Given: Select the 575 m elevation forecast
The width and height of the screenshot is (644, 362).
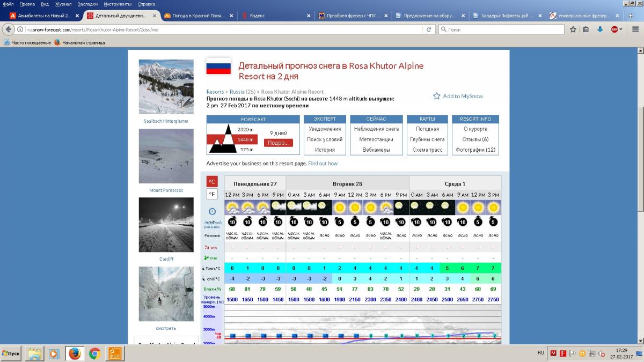Looking at the screenshot, I should (246, 150).
